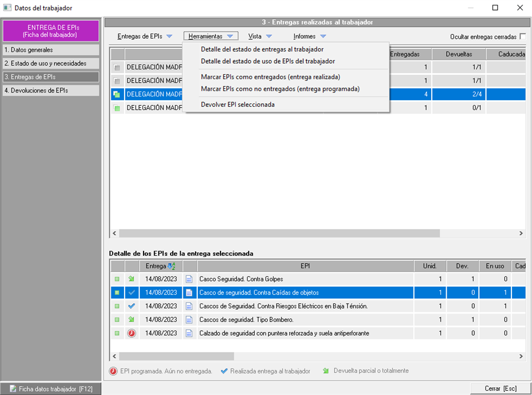Click green return arrow on Tipo Bombero row
The height and width of the screenshot is (395, 532).
coord(131,320)
